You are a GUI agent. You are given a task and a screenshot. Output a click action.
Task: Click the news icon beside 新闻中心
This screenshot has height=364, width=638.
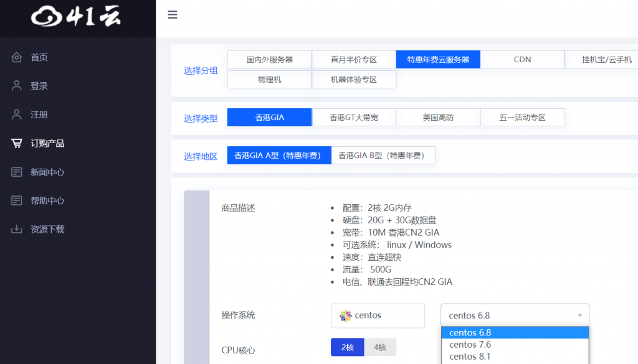(x=17, y=172)
